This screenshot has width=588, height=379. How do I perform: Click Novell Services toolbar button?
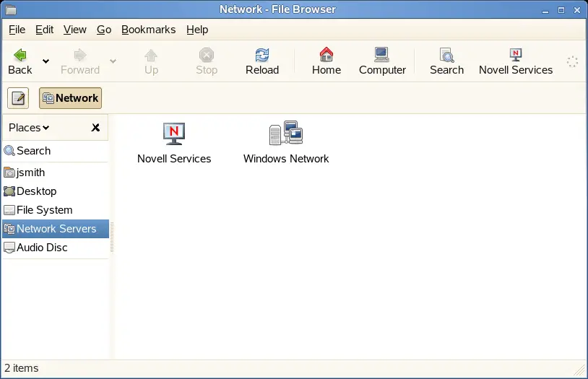click(x=515, y=61)
